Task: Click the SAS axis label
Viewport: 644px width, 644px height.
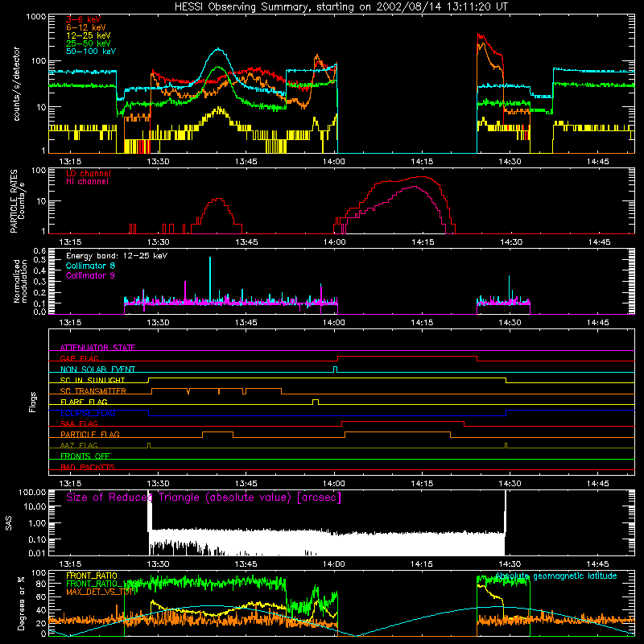Action: [x=8, y=523]
